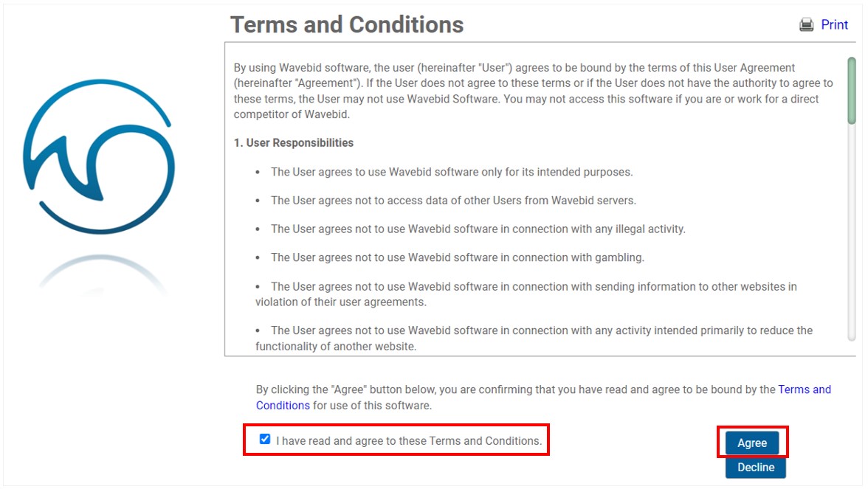Click the printer icon
The height and width of the screenshot is (489, 868).
(x=806, y=25)
